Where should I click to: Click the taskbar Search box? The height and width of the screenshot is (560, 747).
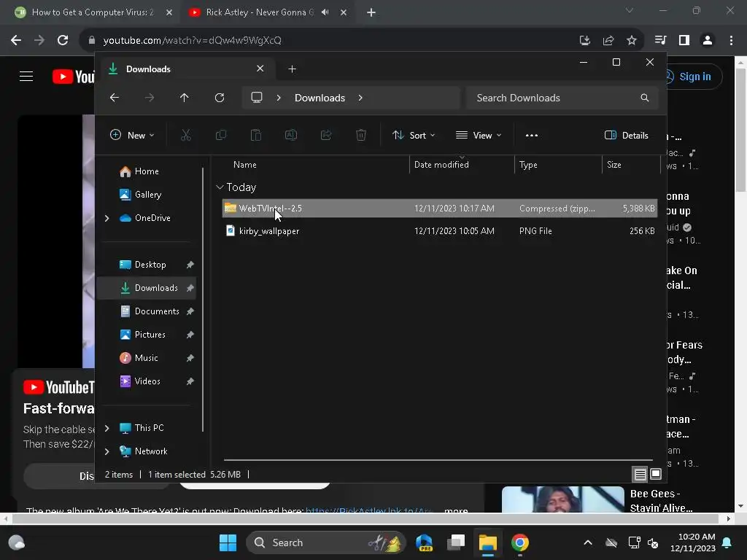point(326,542)
